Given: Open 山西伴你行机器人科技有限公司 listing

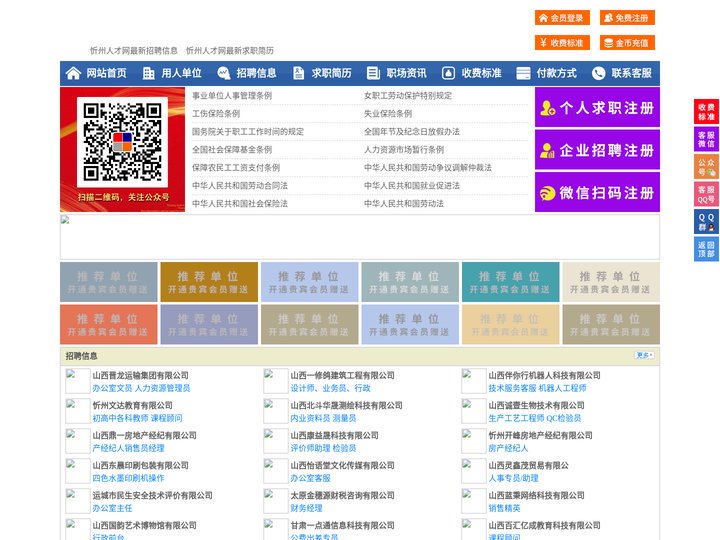Looking at the screenshot, I should pos(545,375).
